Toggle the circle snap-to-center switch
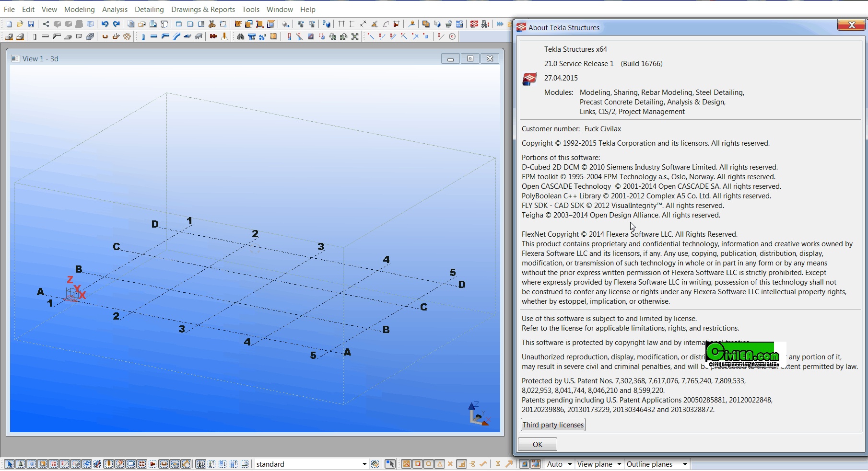The width and height of the screenshot is (868, 471). [x=428, y=464]
